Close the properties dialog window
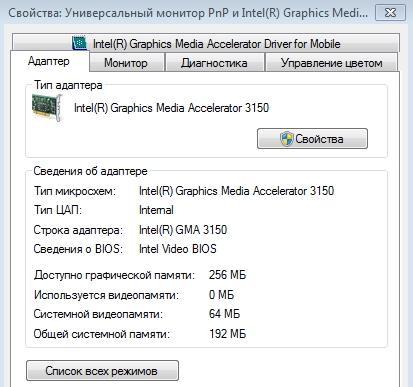 [x=390, y=13]
